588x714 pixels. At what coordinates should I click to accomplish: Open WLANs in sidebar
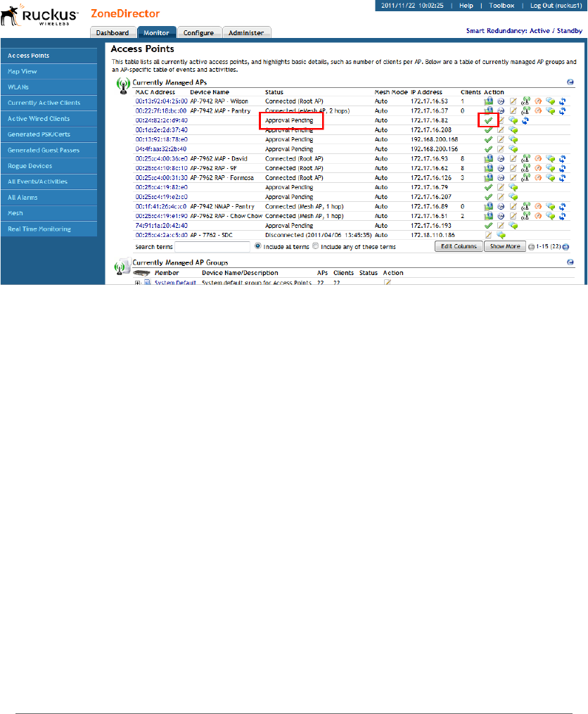click(x=49, y=87)
